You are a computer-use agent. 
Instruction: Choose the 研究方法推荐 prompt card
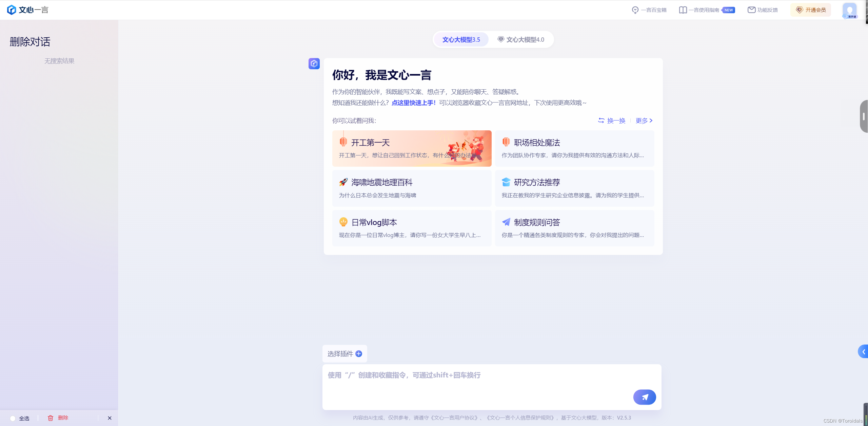coord(574,188)
